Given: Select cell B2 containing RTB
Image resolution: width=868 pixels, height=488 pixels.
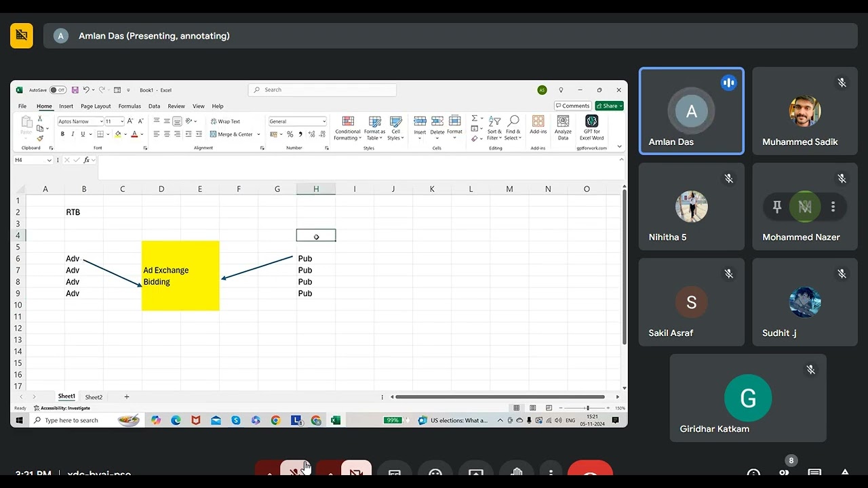Looking at the screenshot, I should pyautogui.click(x=83, y=212).
